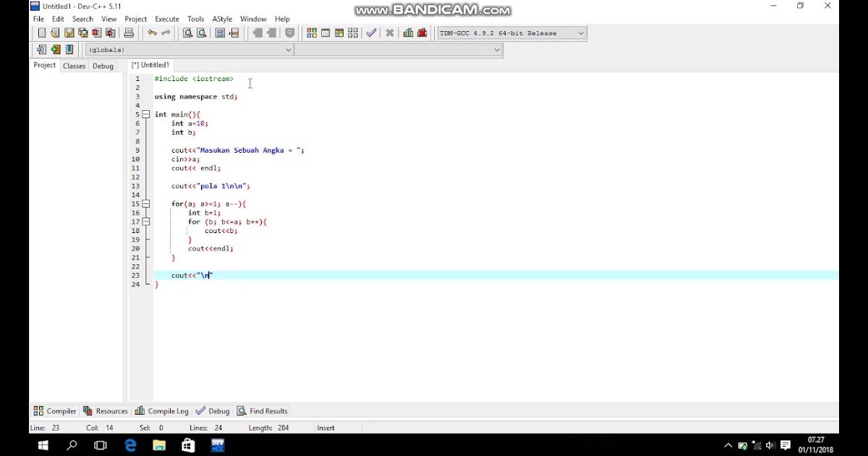Open the Compile Log bottom tab
This screenshot has height=456, width=868.
pyautogui.click(x=161, y=411)
